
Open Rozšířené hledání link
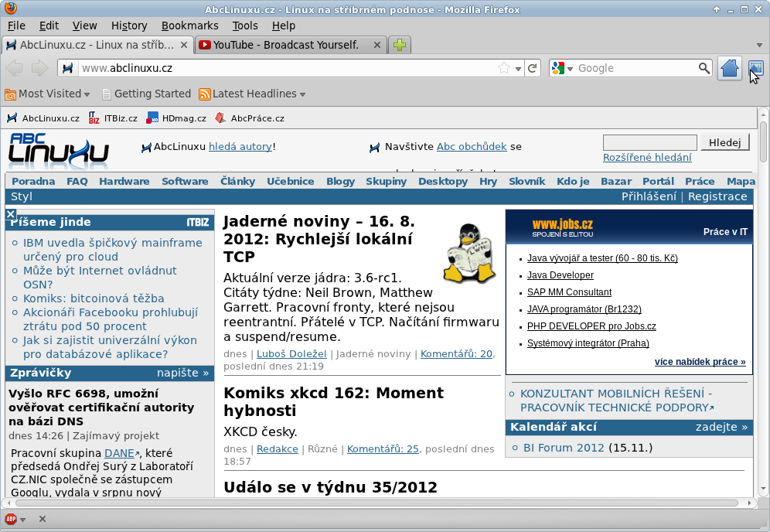647,157
